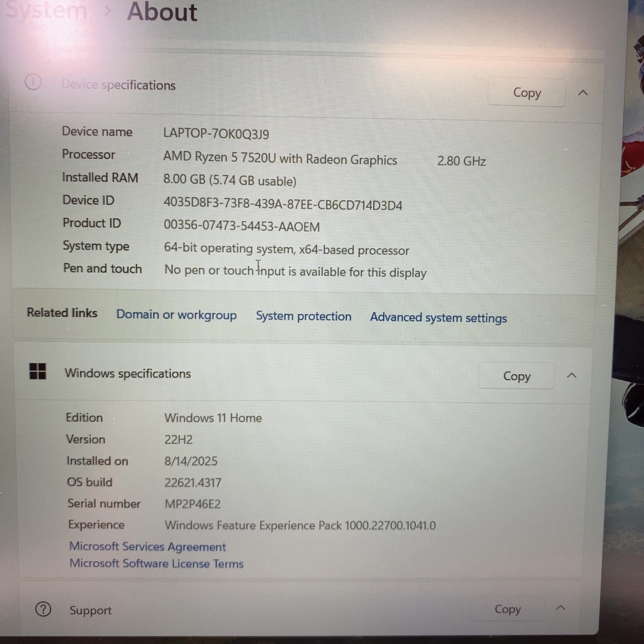Click the Pen and touch label
Viewport: 644px width, 644px height.
(103, 268)
